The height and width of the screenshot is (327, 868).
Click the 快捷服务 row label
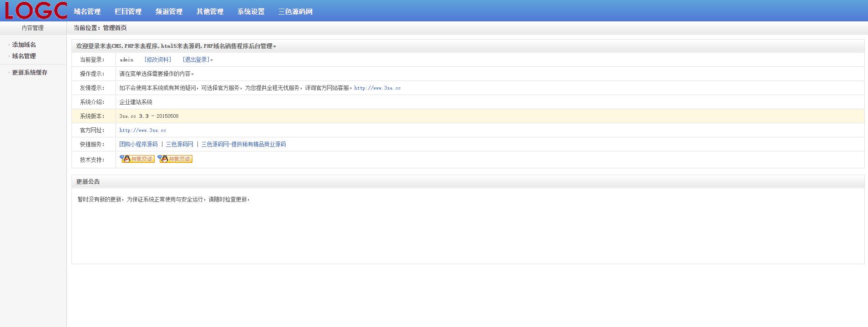tap(92, 144)
